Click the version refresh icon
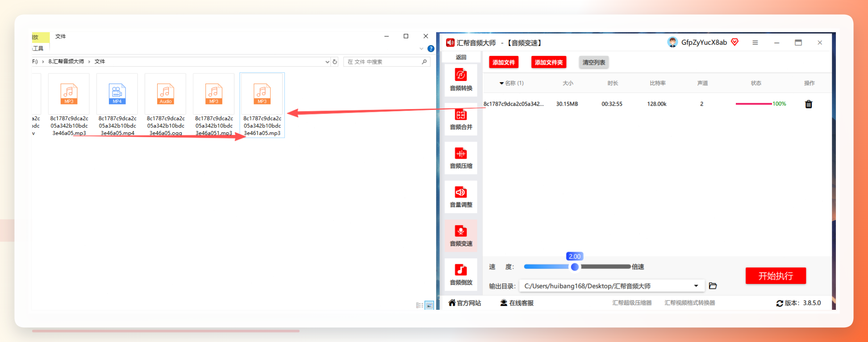The image size is (868, 342). click(780, 303)
